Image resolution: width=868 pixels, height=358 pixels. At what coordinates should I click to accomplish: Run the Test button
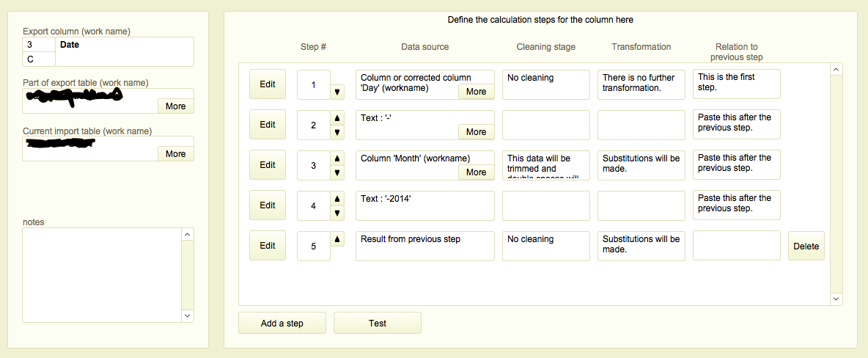click(377, 323)
